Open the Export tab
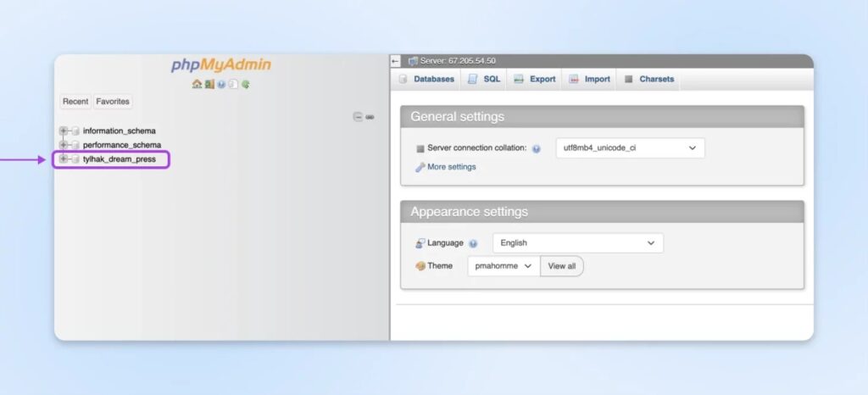This screenshot has width=868, height=395. coord(534,79)
